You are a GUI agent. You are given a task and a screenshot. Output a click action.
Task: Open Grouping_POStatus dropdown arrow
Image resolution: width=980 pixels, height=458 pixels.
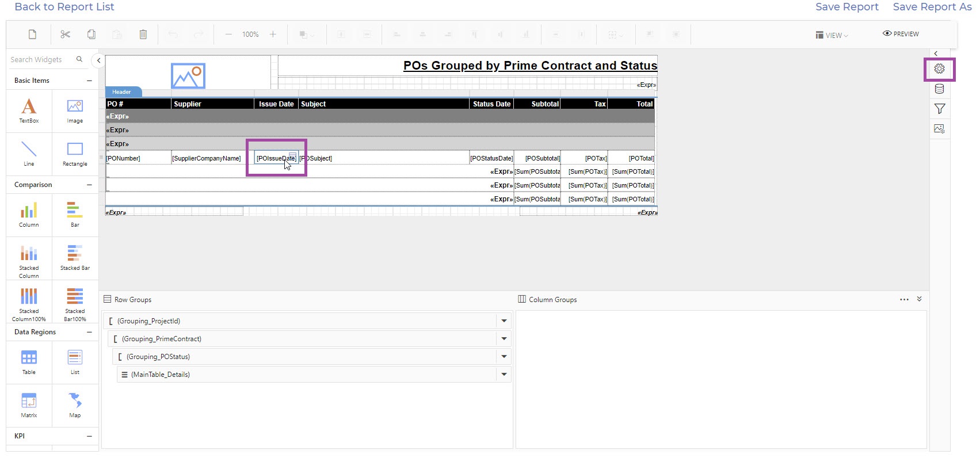click(x=504, y=357)
